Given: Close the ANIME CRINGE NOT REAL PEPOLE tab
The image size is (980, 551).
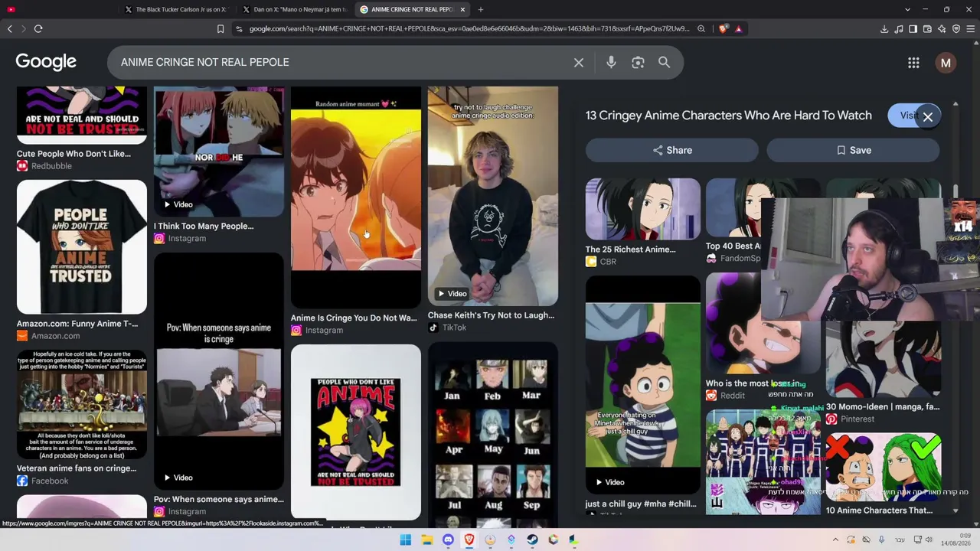Looking at the screenshot, I should click(x=462, y=9).
